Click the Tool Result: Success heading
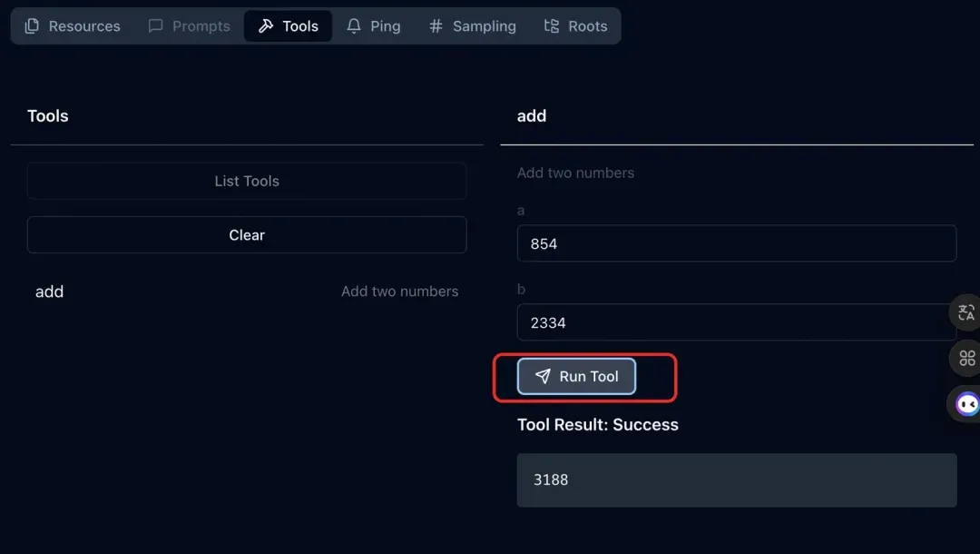The height and width of the screenshot is (554, 980). pos(597,425)
